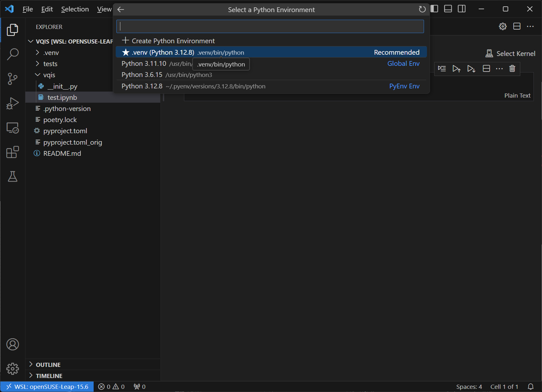This screenshot has width=542, height=392.
Task: Click the split editor icon in title area
Action: [517, 26]
